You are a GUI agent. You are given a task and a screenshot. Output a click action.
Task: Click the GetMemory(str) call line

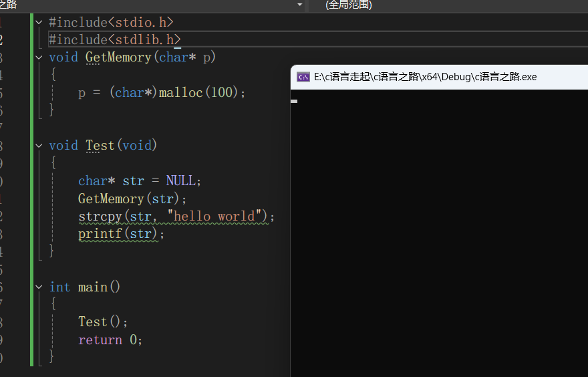(x=132, y=199)
